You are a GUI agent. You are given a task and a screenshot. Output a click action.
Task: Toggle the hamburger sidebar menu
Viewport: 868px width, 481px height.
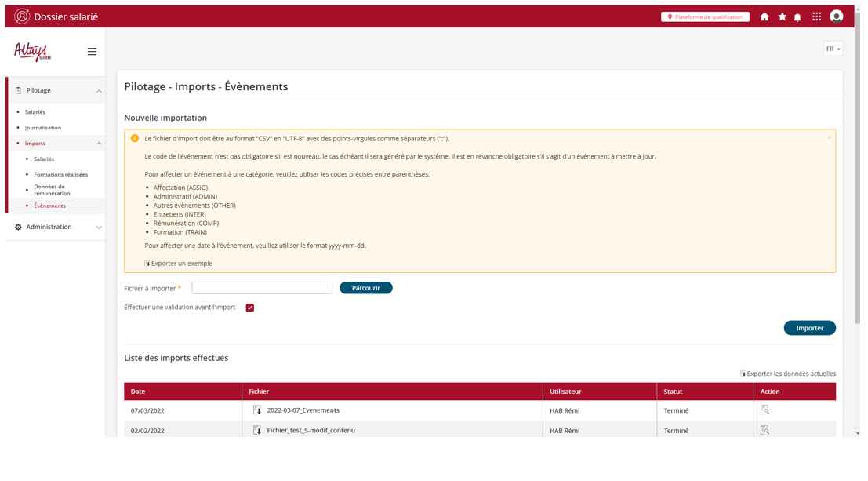click(92, 52)
